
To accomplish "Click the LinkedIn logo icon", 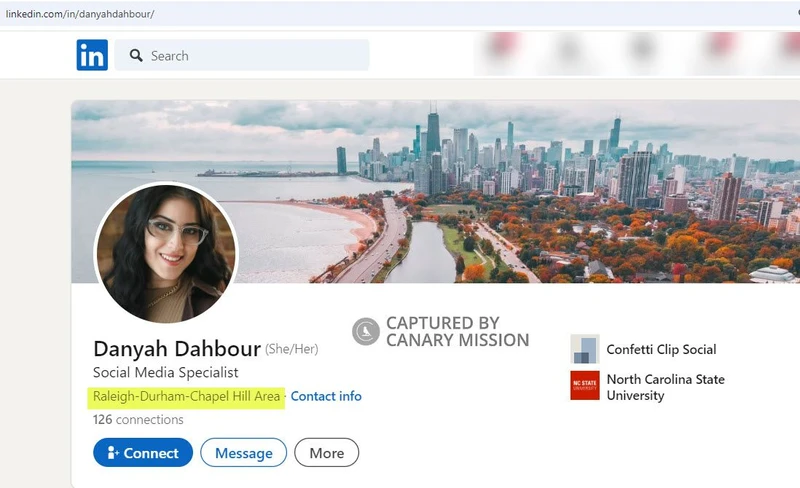I will (x=92, y=55).
